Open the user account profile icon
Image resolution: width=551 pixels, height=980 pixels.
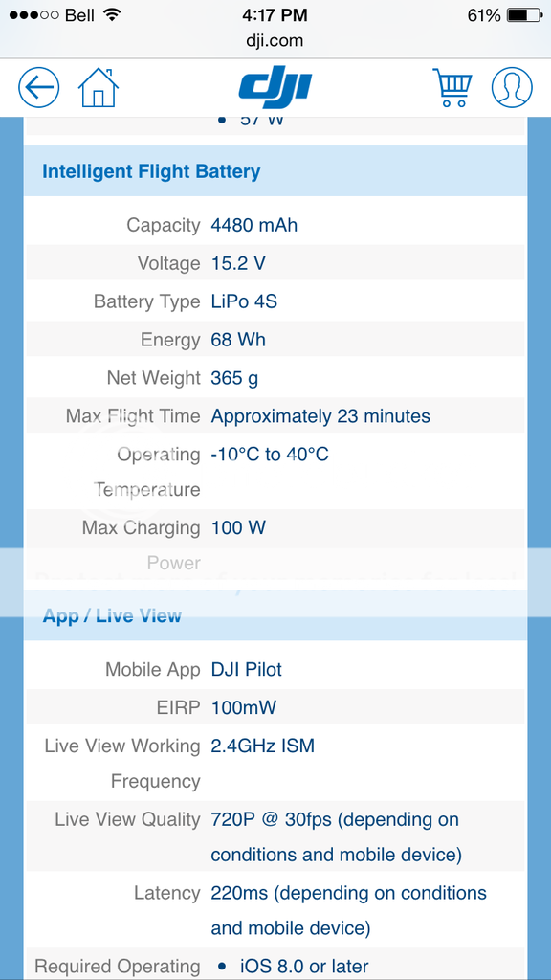(x=512, y=87)
